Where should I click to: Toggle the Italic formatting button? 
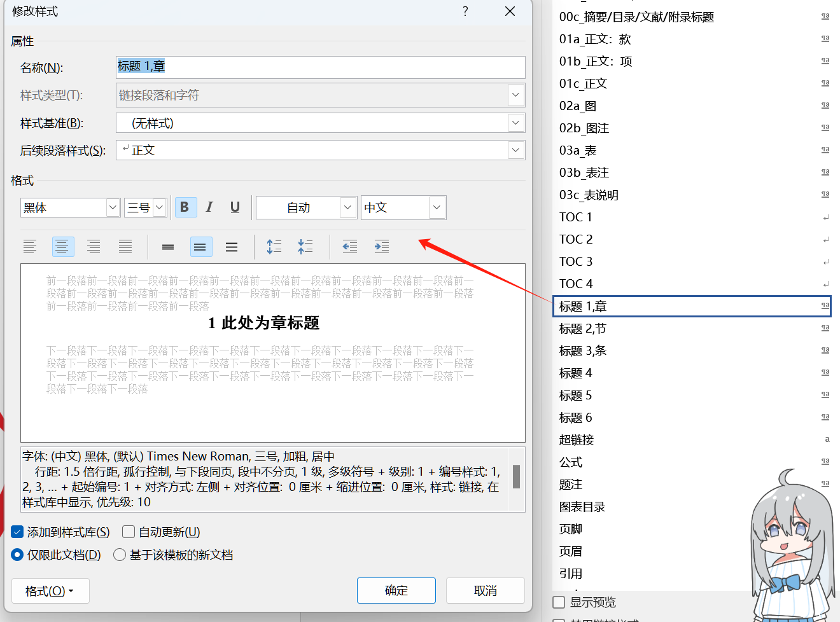point(210,207)
